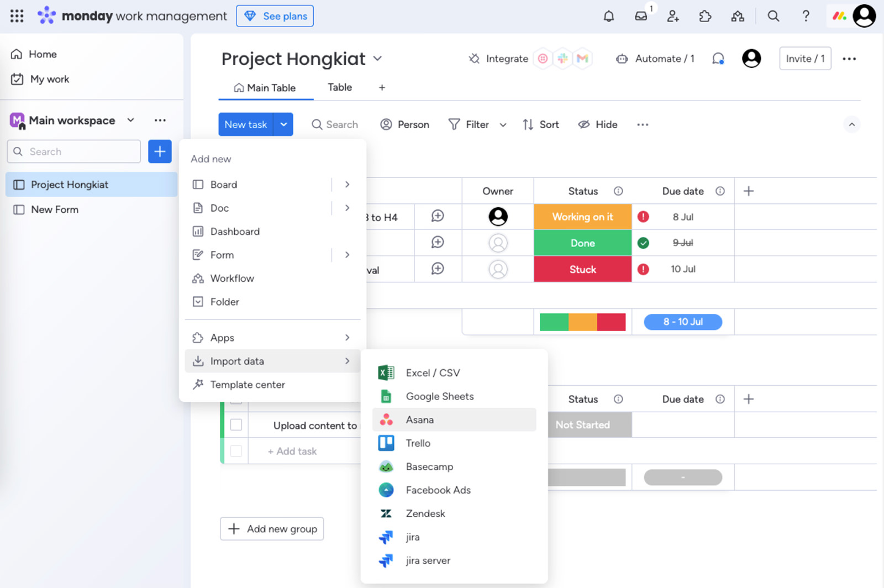Check the Upload content to task checkbox
The height and width of the screenshot is (588, 884).
coord(236,424)
